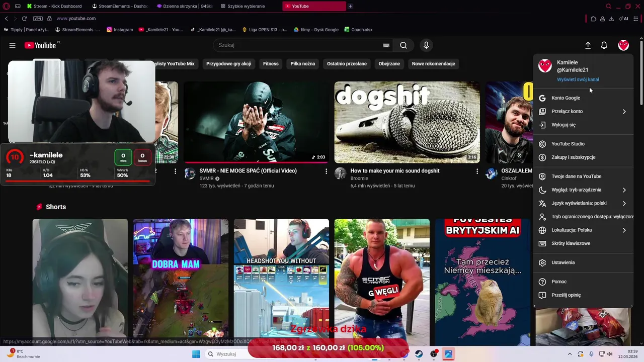The height and width of the screenshot is (362, 644).
Task: Open 'Ustawienia' settings in account menu
Action: 583,262
